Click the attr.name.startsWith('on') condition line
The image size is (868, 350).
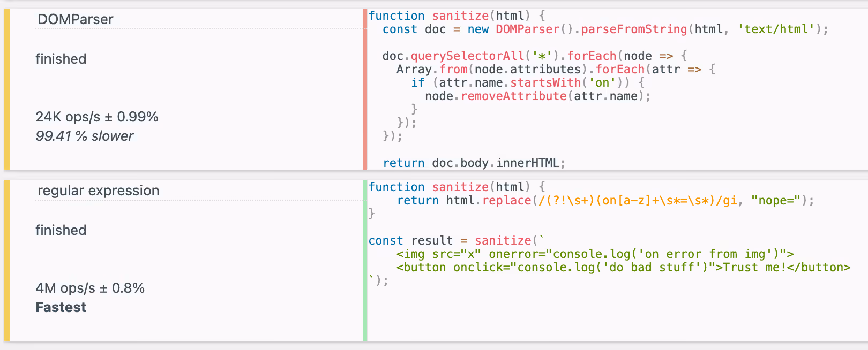(x=528, y=83)
